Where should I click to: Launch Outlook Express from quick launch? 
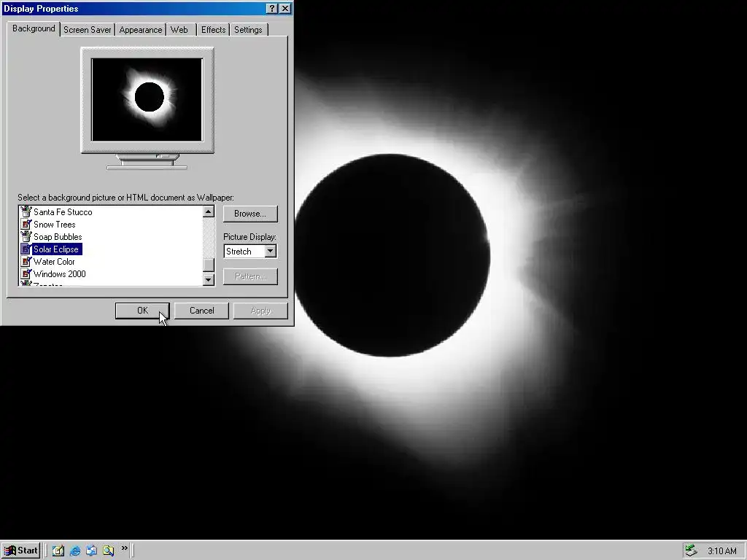91,551
